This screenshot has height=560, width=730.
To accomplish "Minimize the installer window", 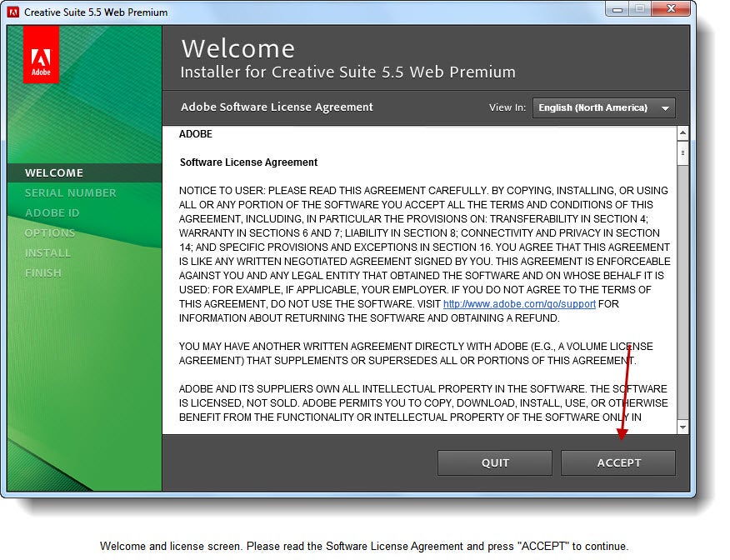I will point(616,10).
